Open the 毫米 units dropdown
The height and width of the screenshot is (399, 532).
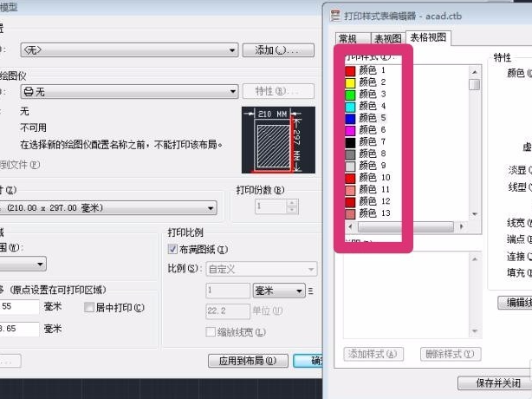coord(278,291)
